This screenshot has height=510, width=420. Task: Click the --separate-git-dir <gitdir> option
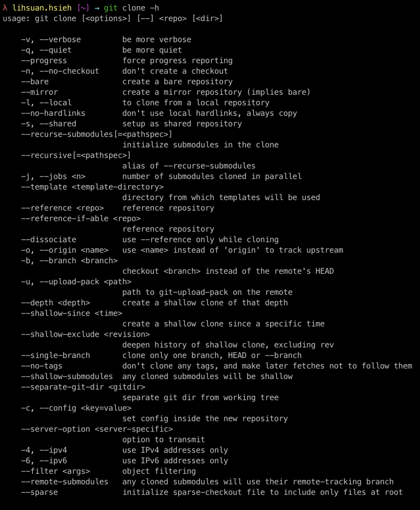tap(83, 387)
